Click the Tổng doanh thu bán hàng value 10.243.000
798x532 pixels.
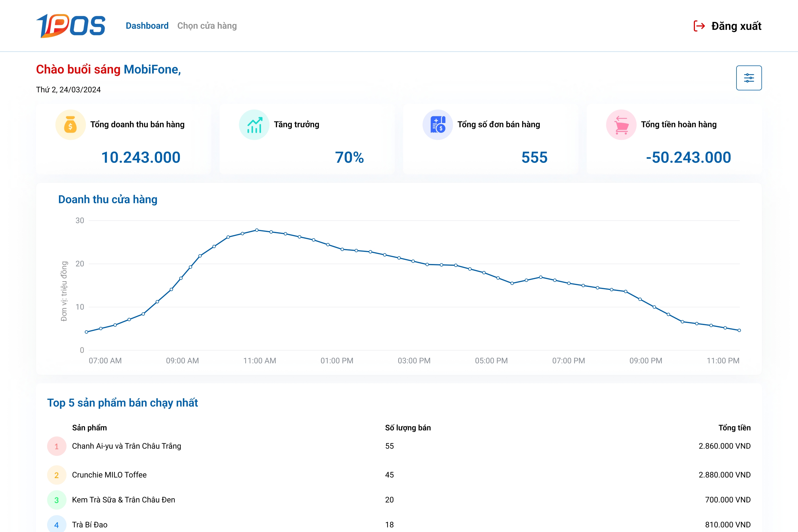pos(140,157)
